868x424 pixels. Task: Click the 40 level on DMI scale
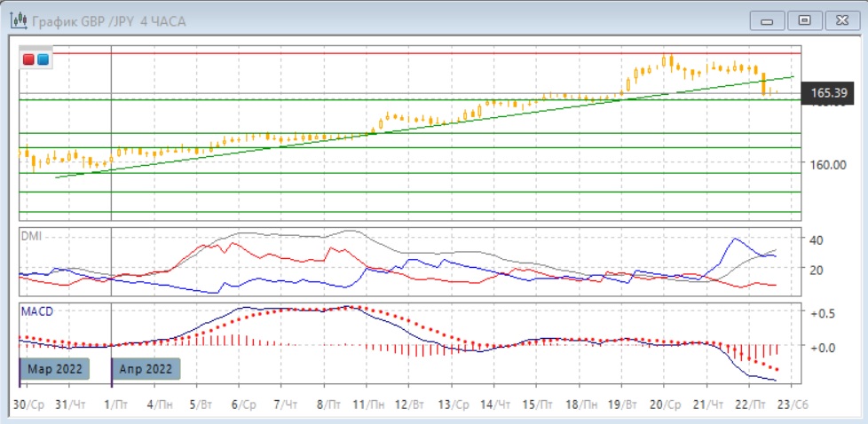819,239
